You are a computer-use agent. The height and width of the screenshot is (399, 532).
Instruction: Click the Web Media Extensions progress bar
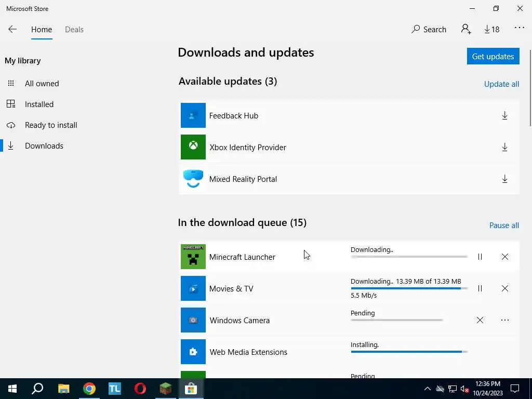(x=409, y=352)
